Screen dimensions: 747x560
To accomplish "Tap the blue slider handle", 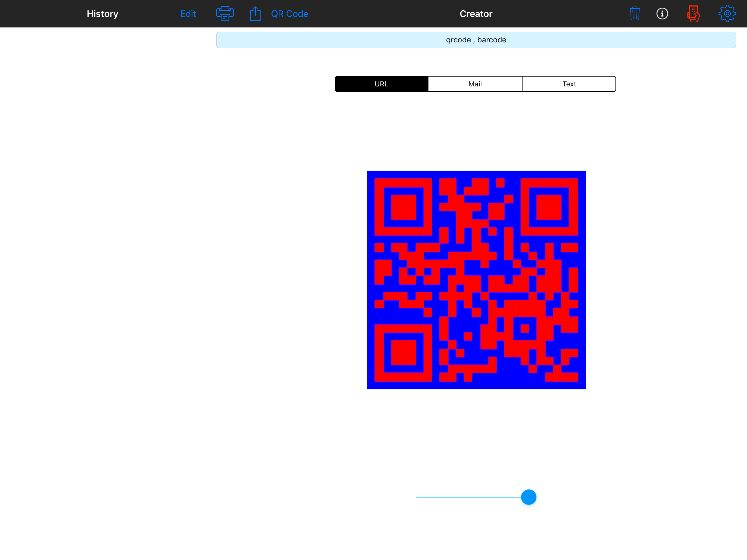I will pyautogui.click(x=529, y=497).
